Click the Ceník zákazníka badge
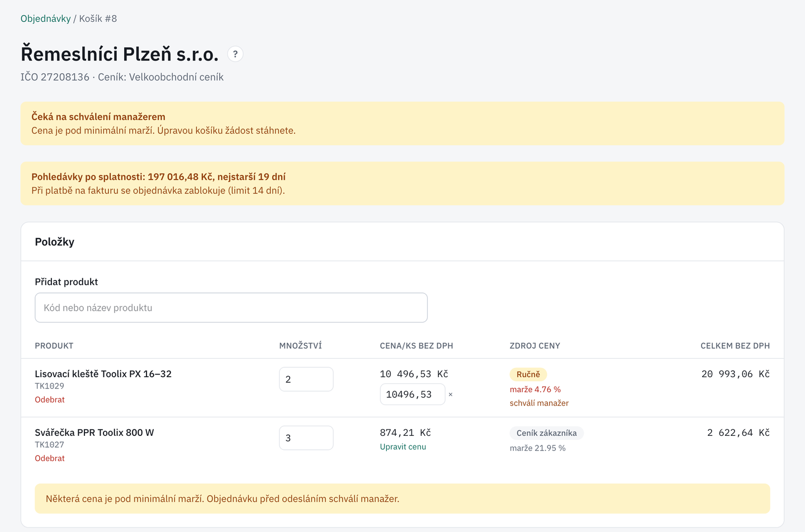 pos(547,433)
